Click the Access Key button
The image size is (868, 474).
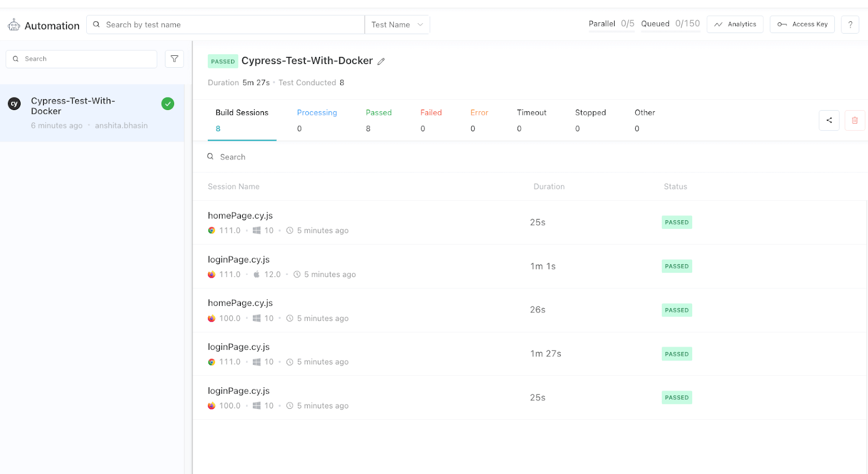[x=802, y=24]
